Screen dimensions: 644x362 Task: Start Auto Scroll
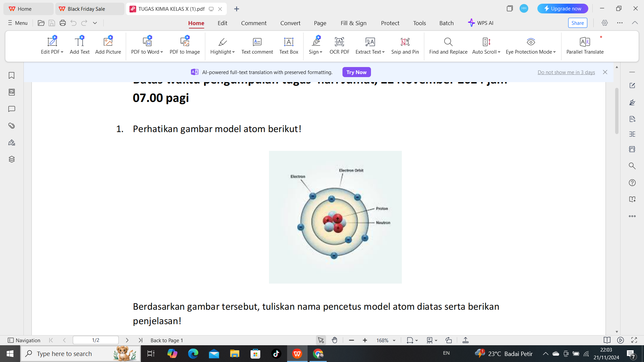(x=486, y=45)
